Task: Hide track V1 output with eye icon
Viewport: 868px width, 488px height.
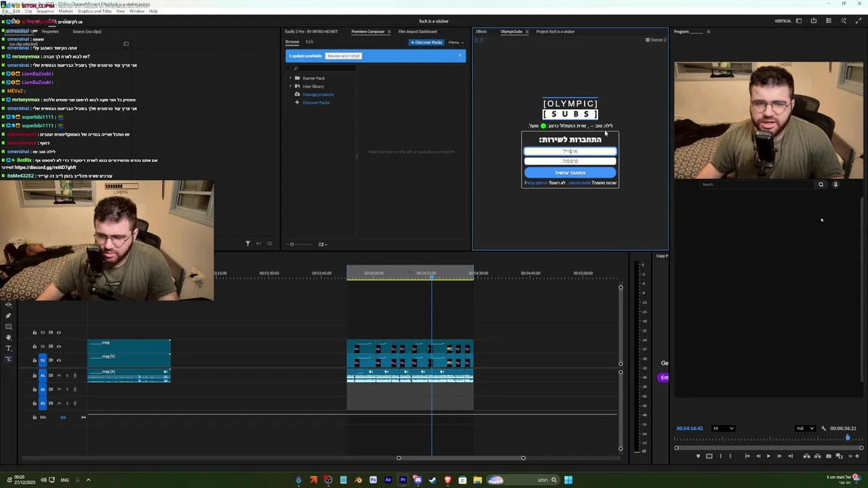Action: [x=58, y=360]
